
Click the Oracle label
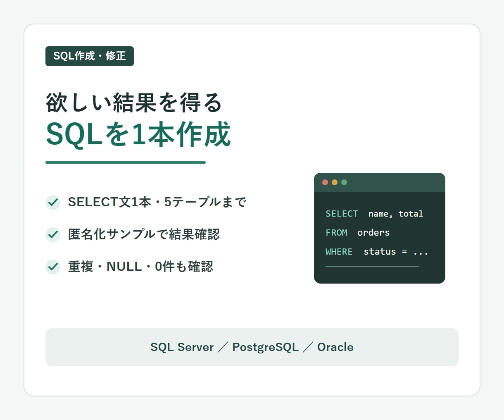pyautogui.click(x=335, y=347)
